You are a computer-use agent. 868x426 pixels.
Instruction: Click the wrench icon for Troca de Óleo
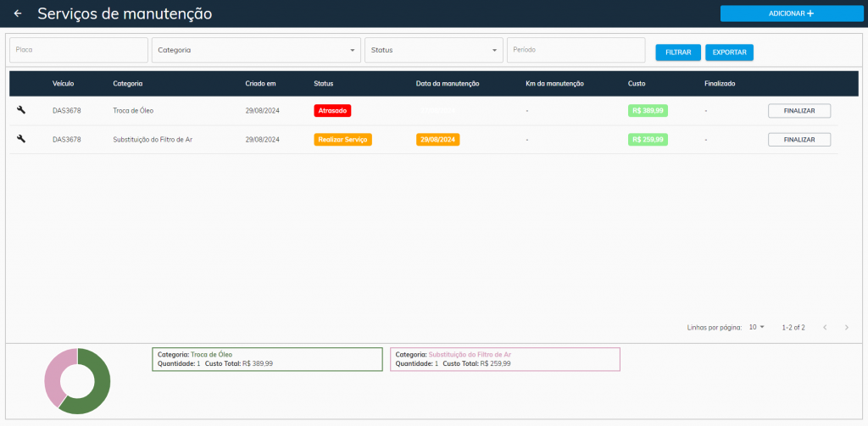pos(21,110)
